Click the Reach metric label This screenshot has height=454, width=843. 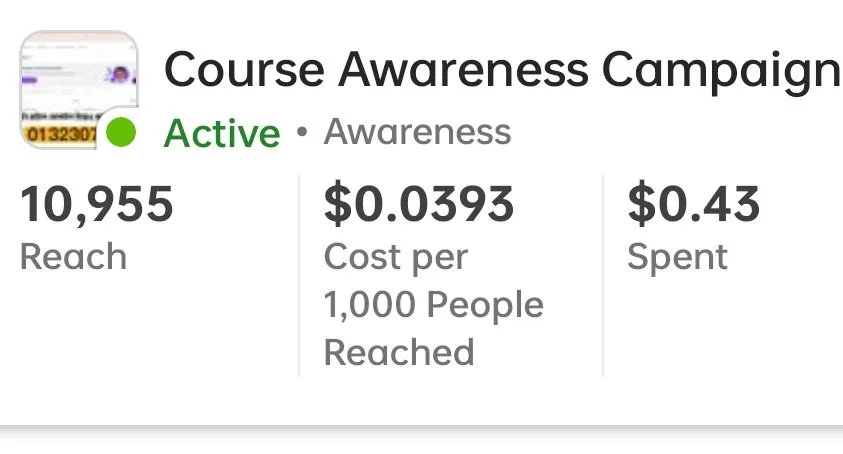pos(74,257)
